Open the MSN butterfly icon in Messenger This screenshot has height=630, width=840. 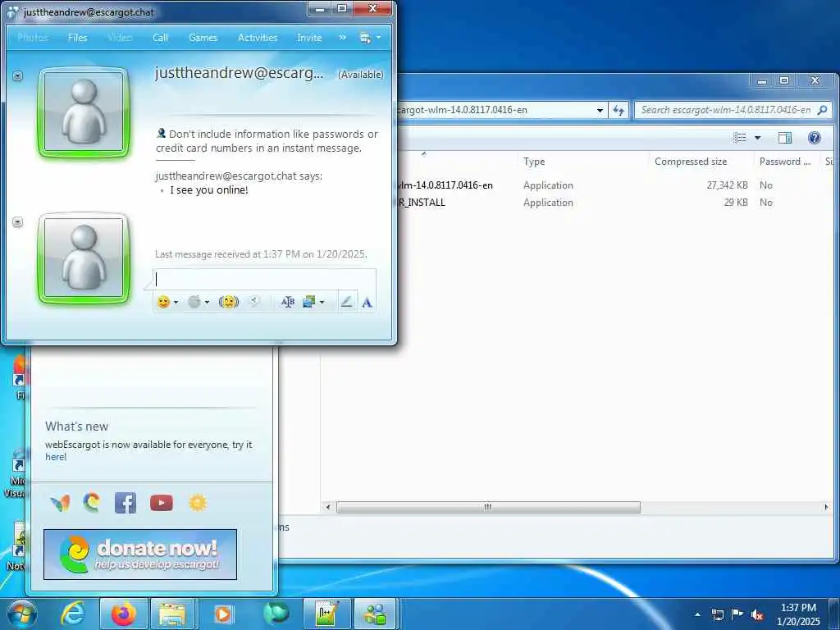coord(60,503)
